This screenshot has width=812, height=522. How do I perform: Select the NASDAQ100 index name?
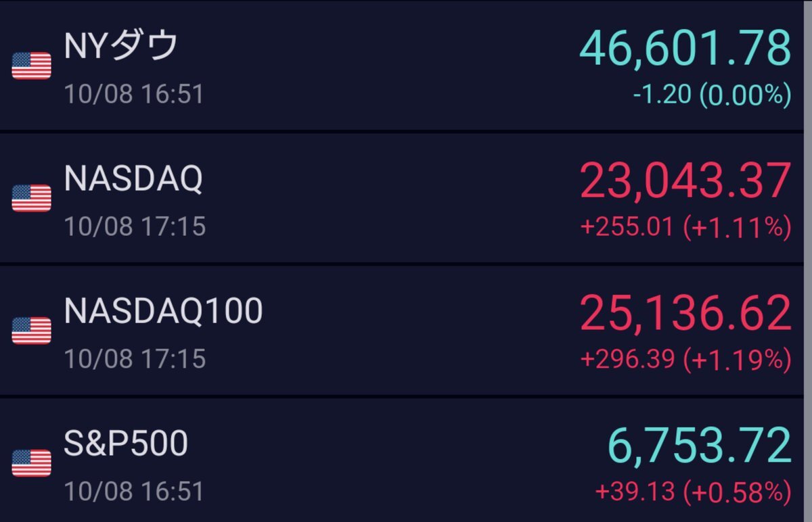click(163, 312)
